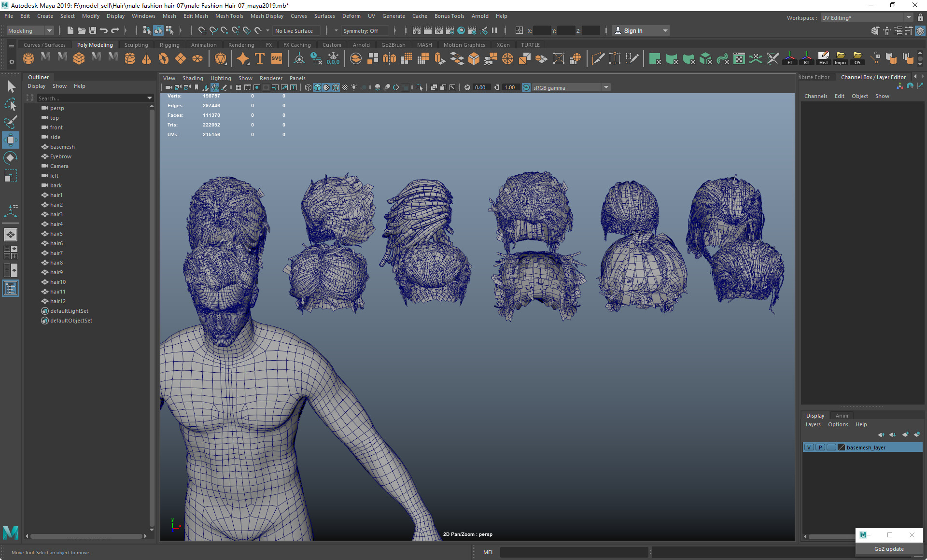Click the Impo folder shelf button
This screenshot has width=927, height=560.
tap(840, 59)
